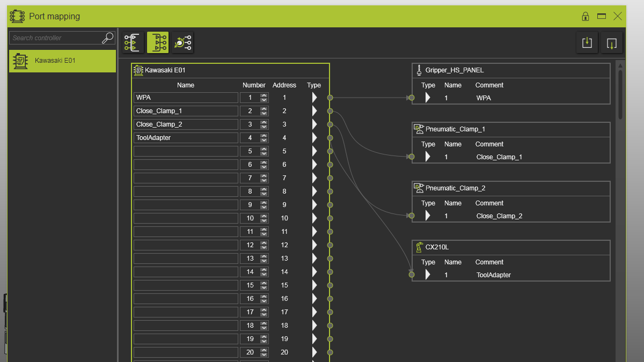Adjust number stepper for port 12
The width and height of the screenshot is (644, 362).
[264, 245]
